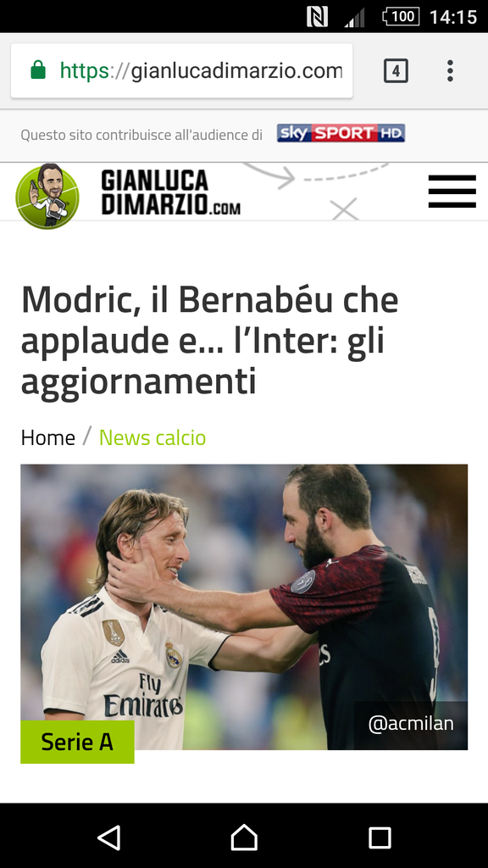
Task: Tap the @acmilan photo credit label
Action: coord(411,724)
